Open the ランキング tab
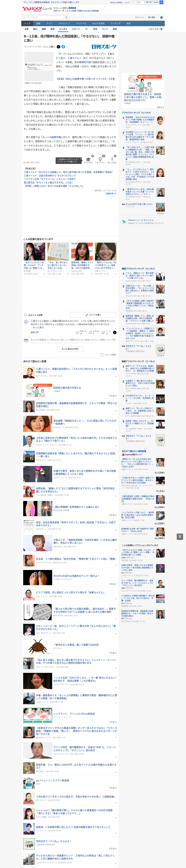186x868 pixels. tap(115, 24)
